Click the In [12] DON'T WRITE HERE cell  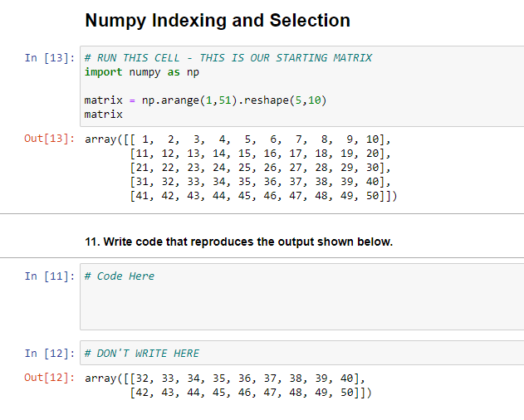coord(302,353)
